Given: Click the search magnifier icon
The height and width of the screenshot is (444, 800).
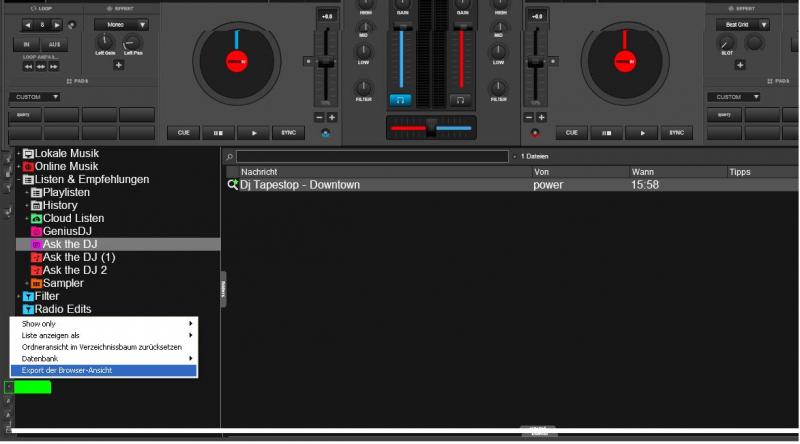Looking at the screenshot, I should [x=229, y=157].
